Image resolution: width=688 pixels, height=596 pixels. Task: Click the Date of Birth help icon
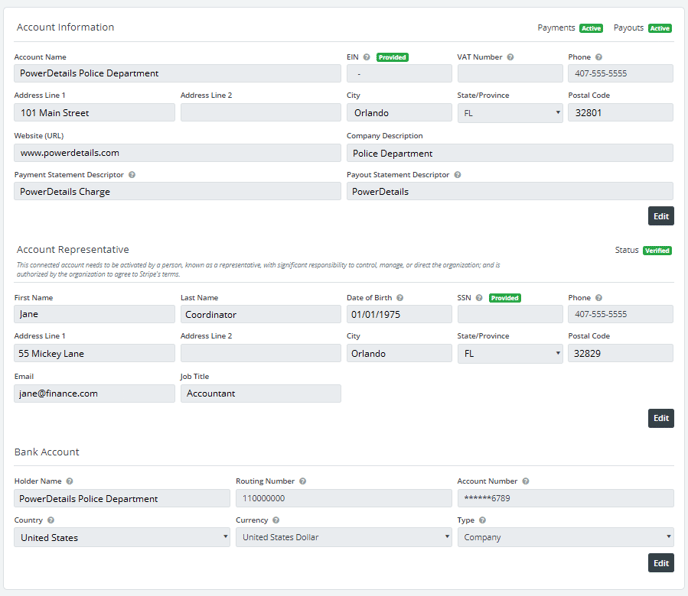click(x=400, y=298)
